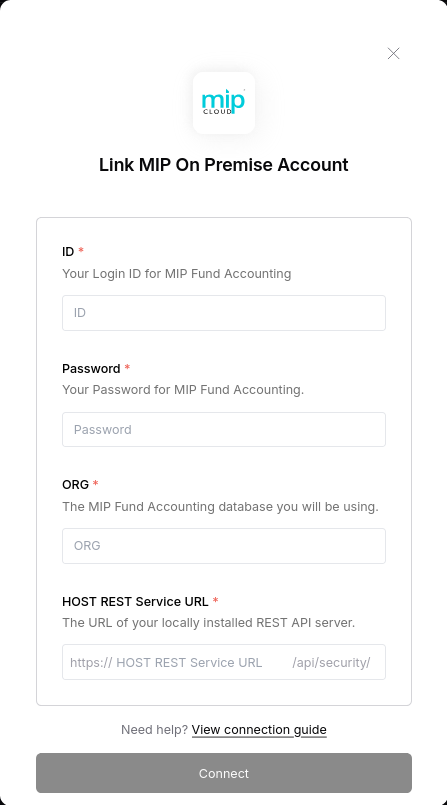Open the View connection guide link
The width and height of the screenshot is (447, 805).
click(259, 730)
